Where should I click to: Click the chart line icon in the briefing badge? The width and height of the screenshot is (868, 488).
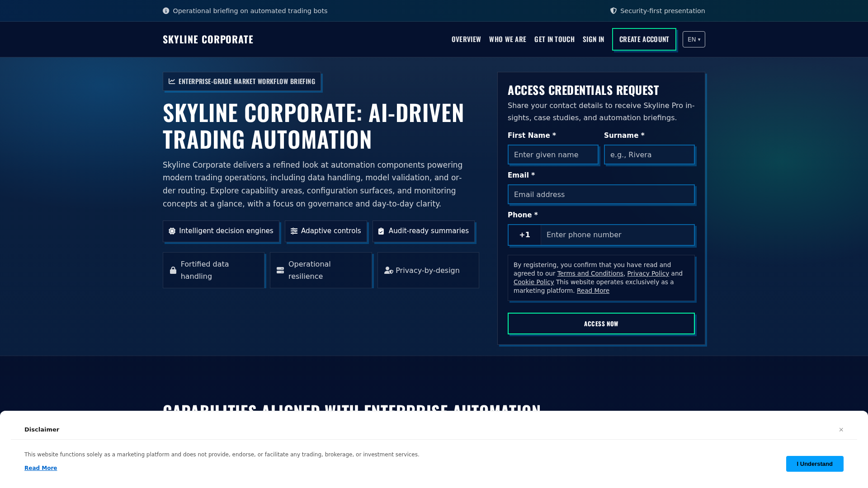point(172,81)
